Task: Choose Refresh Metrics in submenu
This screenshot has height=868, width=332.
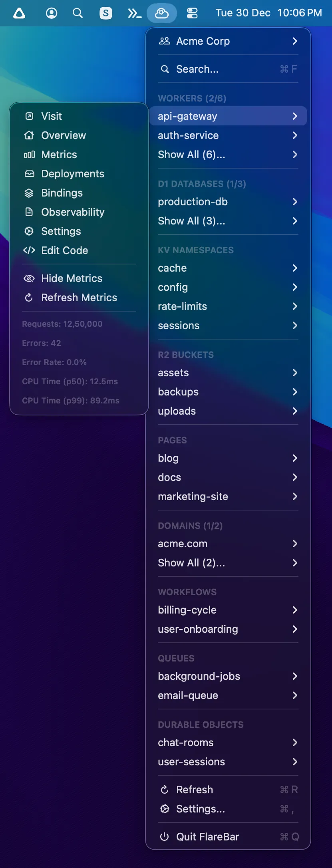Action: (79, 298)
